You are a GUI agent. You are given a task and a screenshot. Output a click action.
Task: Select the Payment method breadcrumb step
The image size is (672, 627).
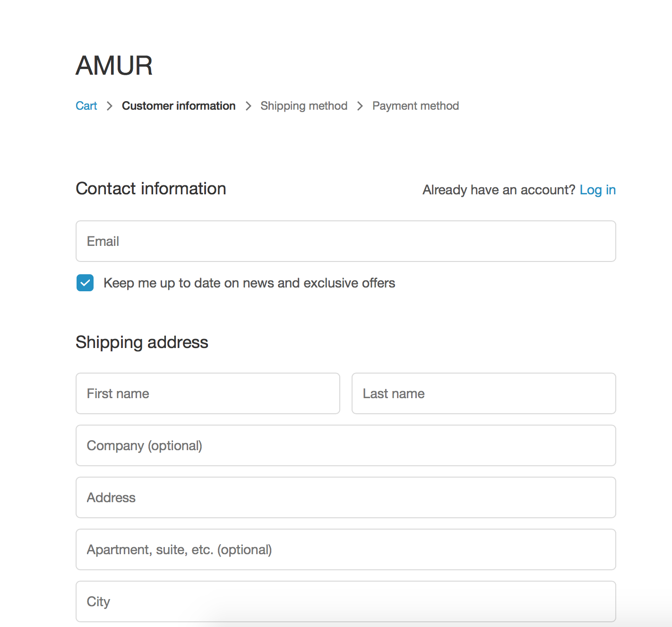pyautogui.click(x=415, y=106)
